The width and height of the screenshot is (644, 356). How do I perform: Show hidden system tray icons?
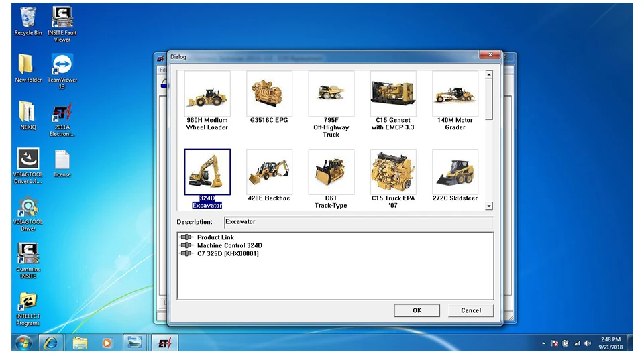click(543, 343)
